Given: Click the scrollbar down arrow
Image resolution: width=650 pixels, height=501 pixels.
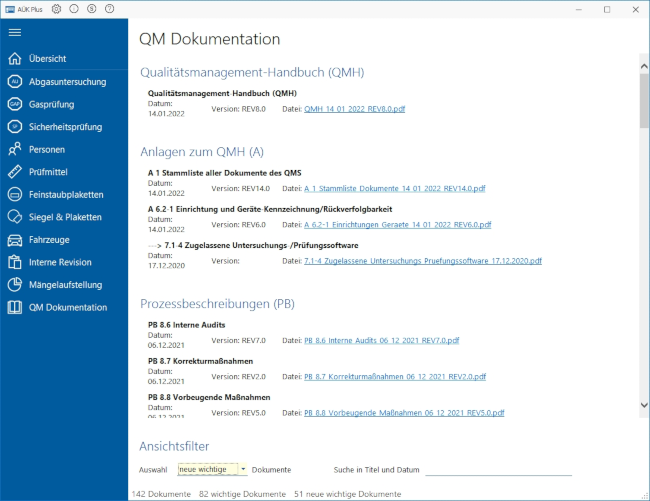Looking at the screenshot, I should pyautogui.click(x=643, y=405).
